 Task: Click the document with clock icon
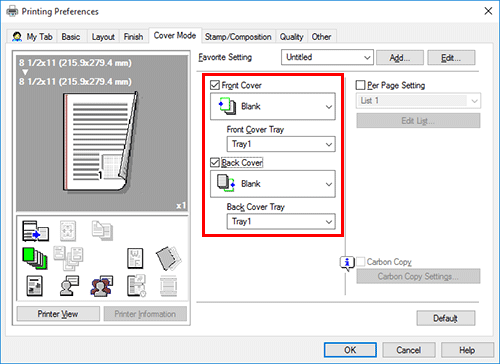136,286
